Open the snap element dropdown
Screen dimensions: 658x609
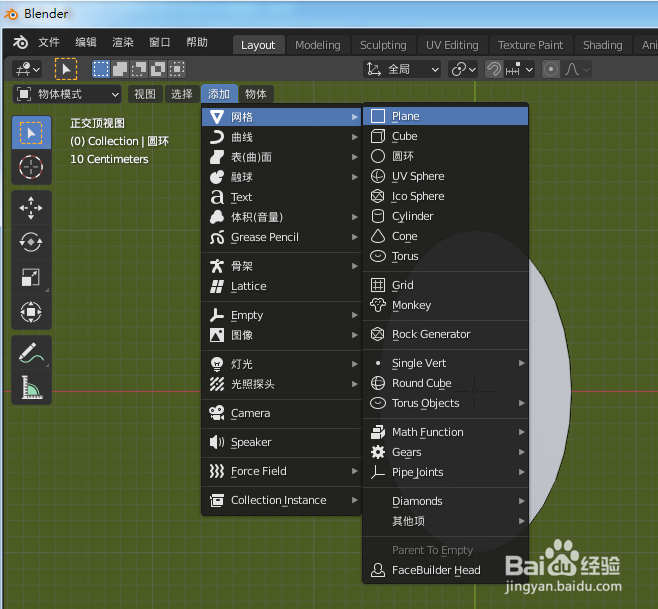point(519,69)
